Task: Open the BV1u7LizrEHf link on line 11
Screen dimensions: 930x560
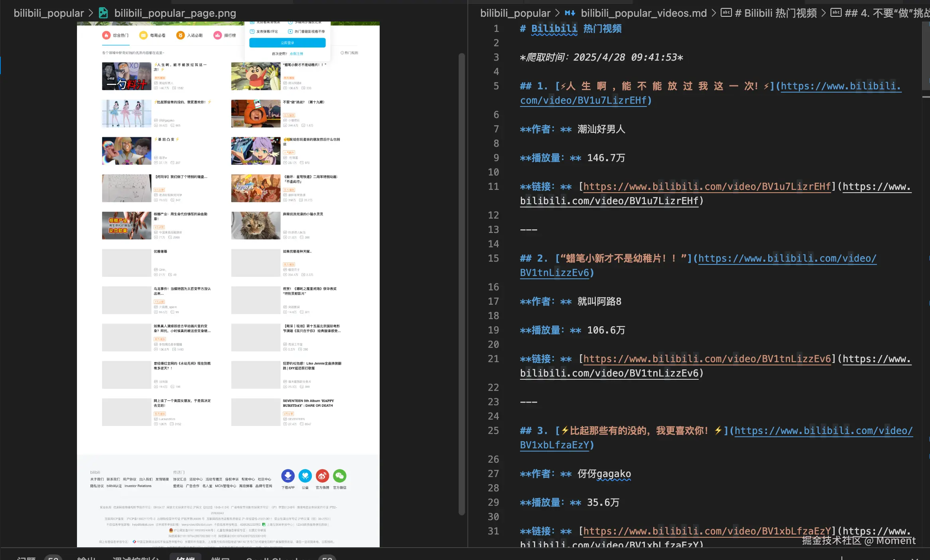Action: [707, 186]
